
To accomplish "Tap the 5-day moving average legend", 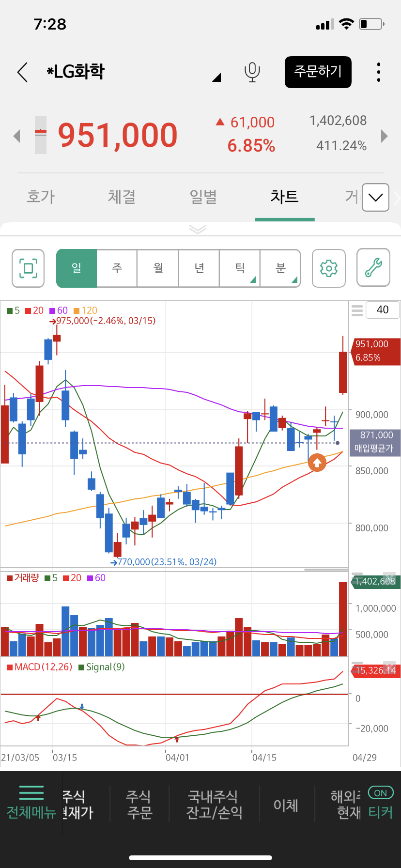I will (x=14, y=310).
